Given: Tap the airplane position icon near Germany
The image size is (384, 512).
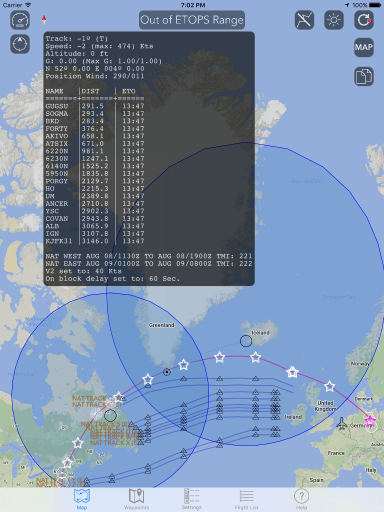Looking at the screenshot, I should coord(341,423).
